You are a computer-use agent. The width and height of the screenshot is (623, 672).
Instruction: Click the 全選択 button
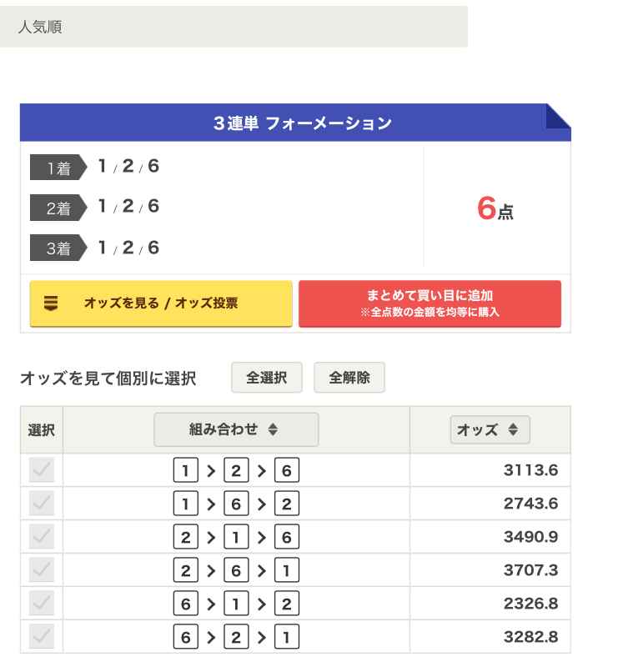(x=267, y=378)
